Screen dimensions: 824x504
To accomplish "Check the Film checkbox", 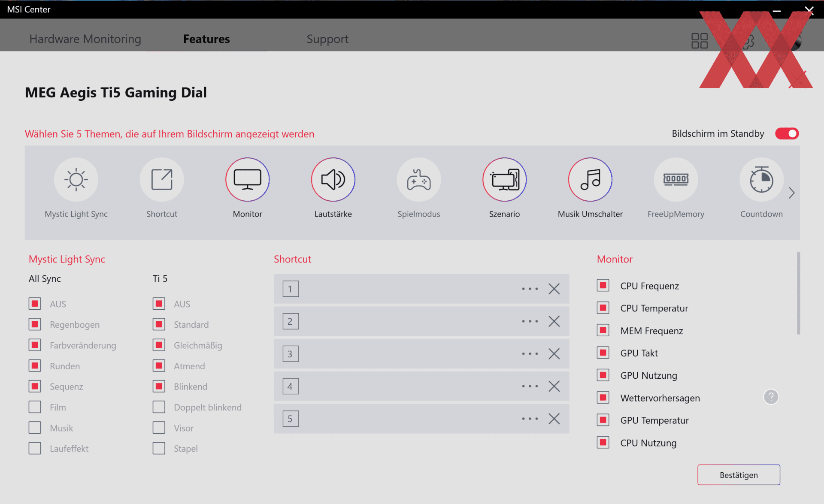I will coord(35,407).
